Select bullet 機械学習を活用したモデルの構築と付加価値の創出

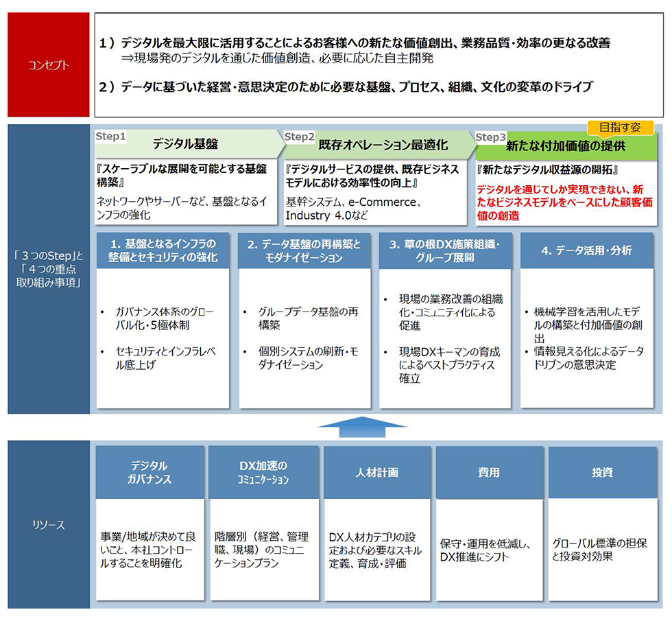pos(588,325)
